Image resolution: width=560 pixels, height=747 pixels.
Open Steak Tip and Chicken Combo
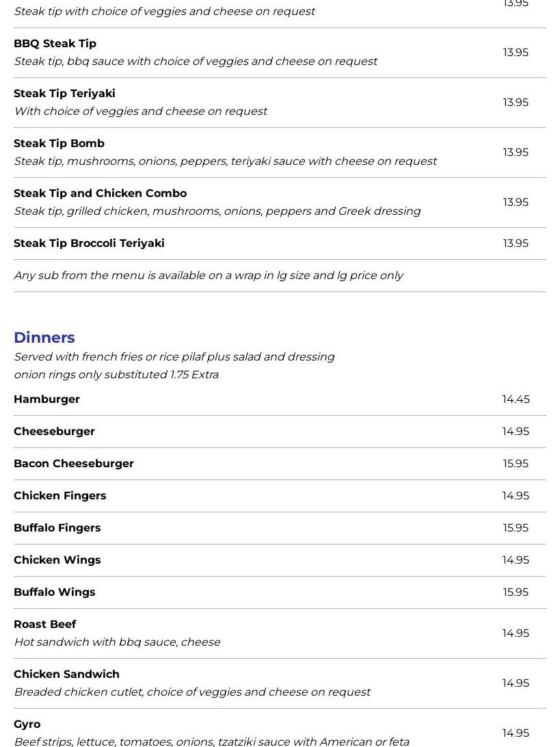[x=100, y=194]
